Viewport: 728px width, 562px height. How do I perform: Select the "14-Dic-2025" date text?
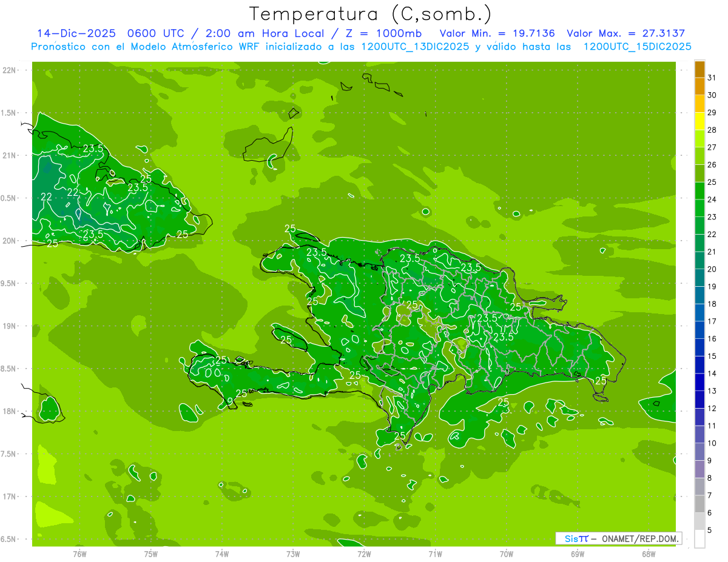coord(76,33)
